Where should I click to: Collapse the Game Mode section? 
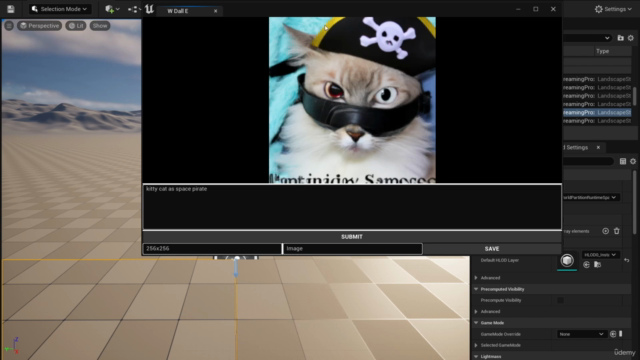[x=476, y=323]
